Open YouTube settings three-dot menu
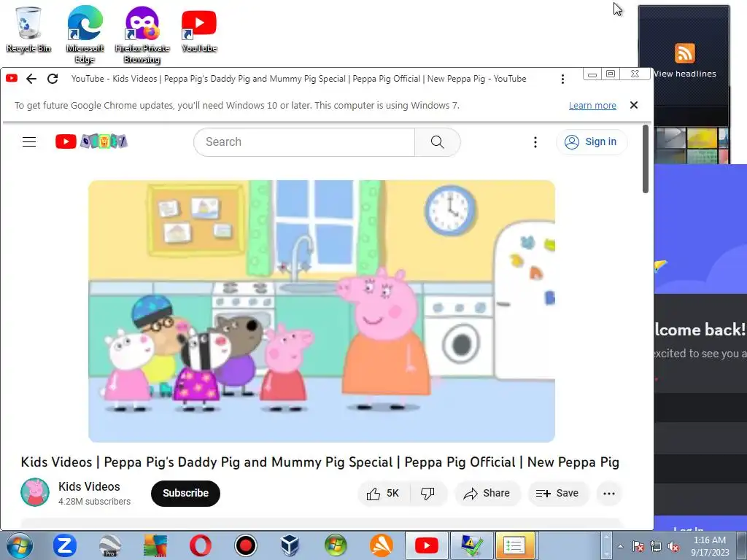This screenshot has height=560, width=747. pyautogui.click(x=535, y=142)
